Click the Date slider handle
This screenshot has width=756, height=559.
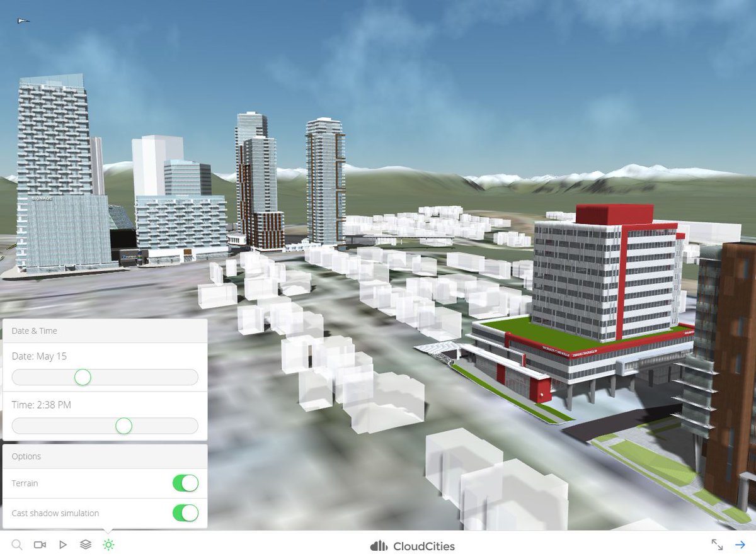(83, 377)
